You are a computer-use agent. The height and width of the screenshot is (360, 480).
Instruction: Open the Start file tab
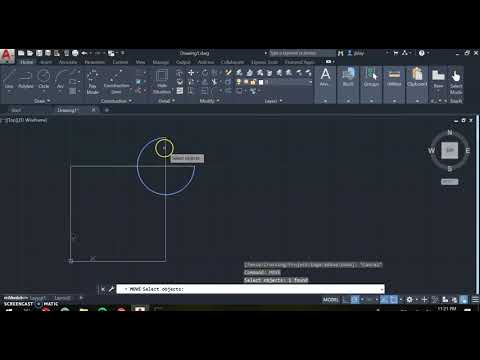click(16, 110)
